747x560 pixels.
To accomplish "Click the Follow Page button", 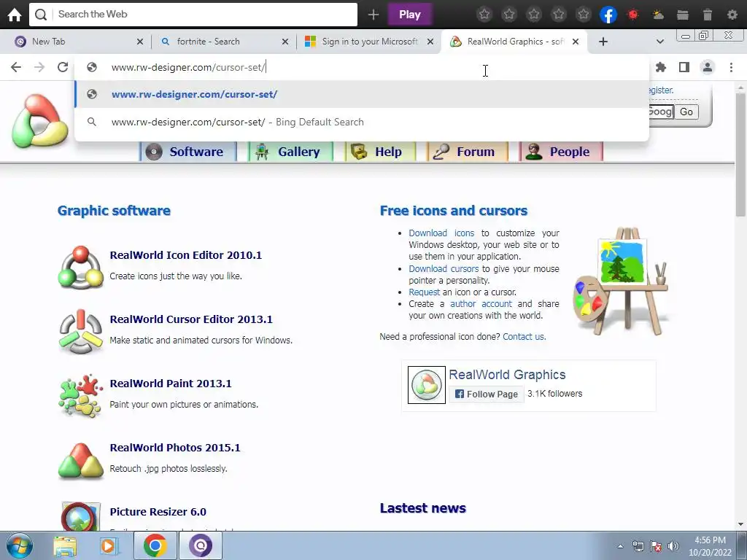I will click(x=487, y=394).
